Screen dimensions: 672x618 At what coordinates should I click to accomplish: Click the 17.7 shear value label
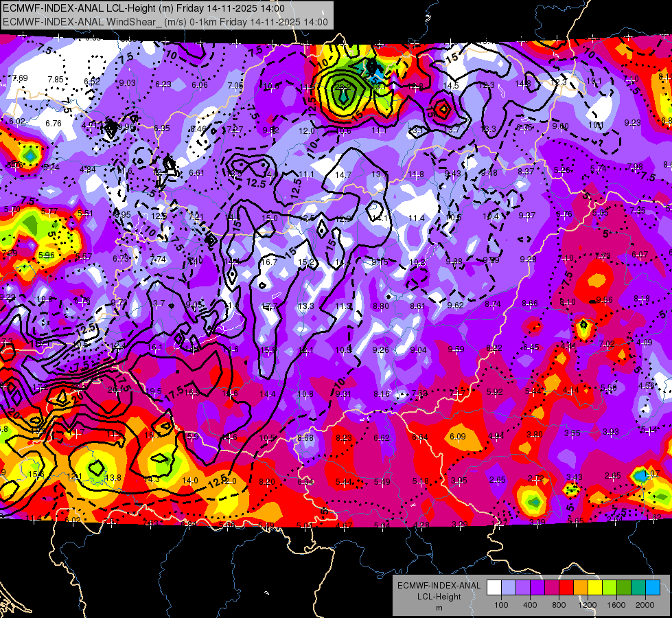pos(269,306)
